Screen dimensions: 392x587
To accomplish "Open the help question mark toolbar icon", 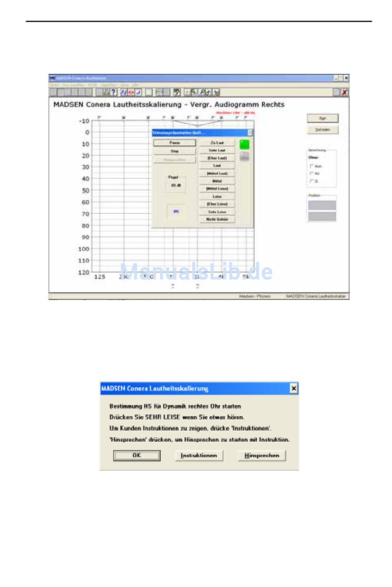I will tap(113, 92).
